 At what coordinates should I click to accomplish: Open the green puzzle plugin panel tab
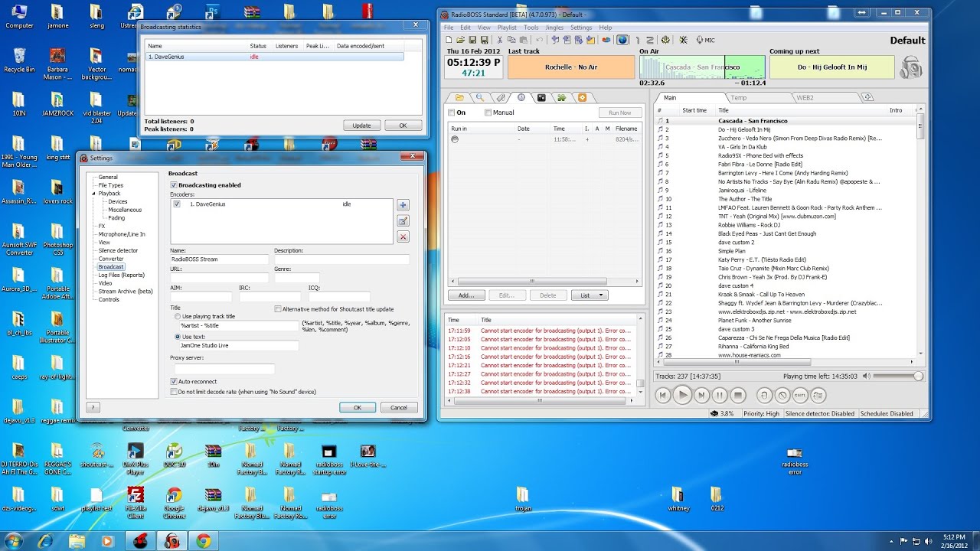(x=562, y=97)
